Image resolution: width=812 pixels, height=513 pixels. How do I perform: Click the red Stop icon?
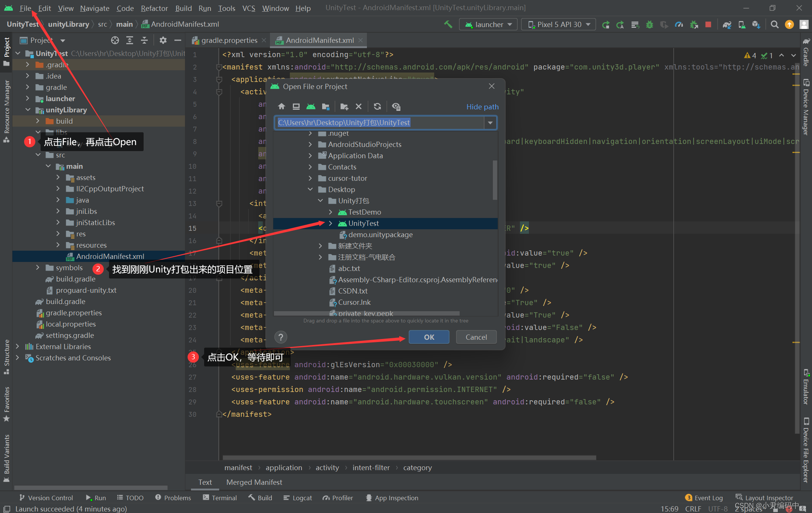click(x=708, y=24)
